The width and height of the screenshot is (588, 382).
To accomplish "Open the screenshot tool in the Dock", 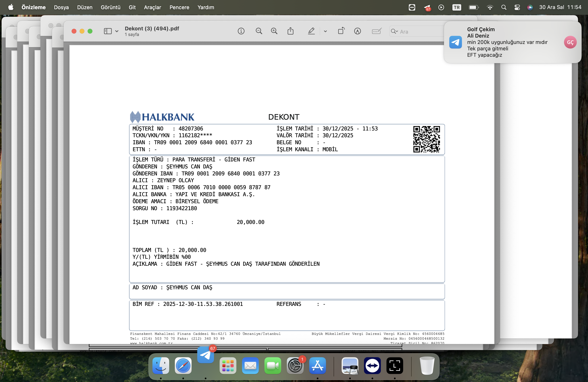I will (x=395, y=365).
